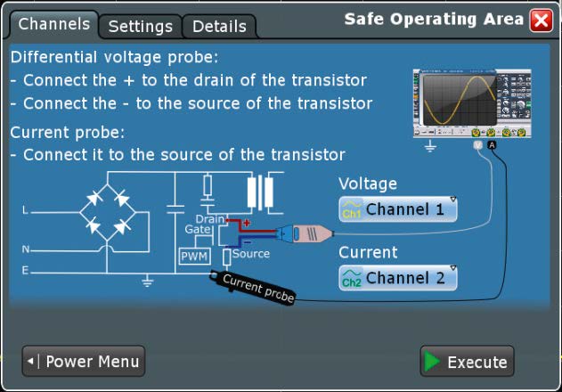Image resolution: width=562 pixels, height=392 pixels.
Task: Click the dropdown arrow on Channel 2
Action: point(452,268)
